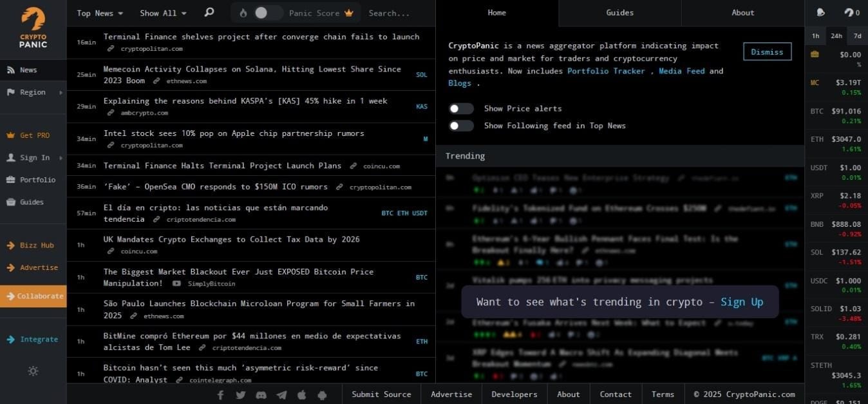Open the Android app icon in footer
Image resolution: width=868 pixels, height=404 pixels.
(x=323, y=394)
